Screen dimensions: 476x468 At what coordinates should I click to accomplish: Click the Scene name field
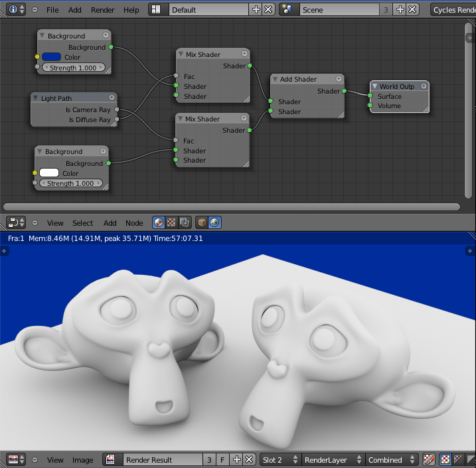[x=339, y=10]
